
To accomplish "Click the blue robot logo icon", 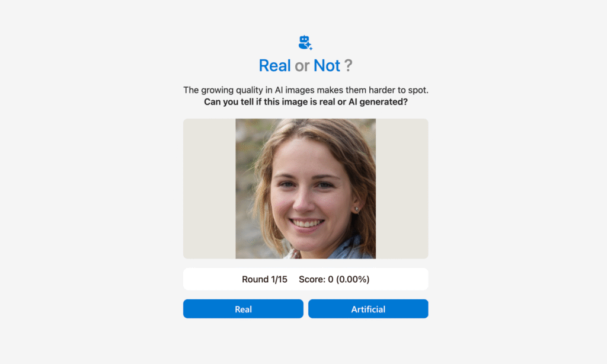I will click(x=305, y=43).
